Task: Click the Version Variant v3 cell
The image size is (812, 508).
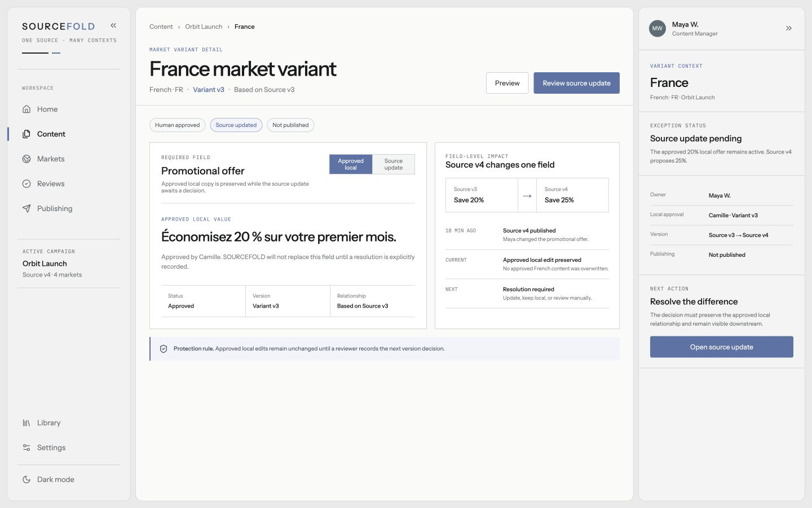Action: click(288, 301)
